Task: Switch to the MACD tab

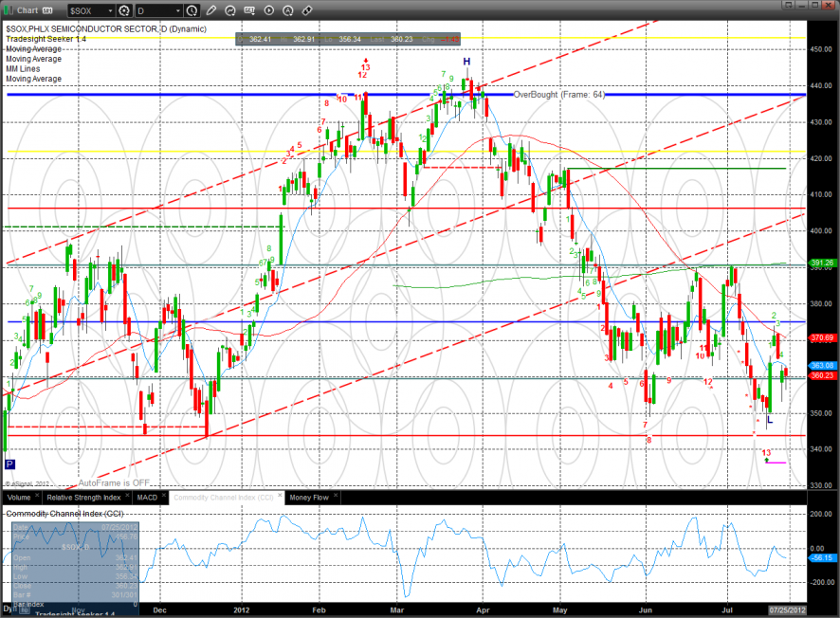Action: click(147, 498)
